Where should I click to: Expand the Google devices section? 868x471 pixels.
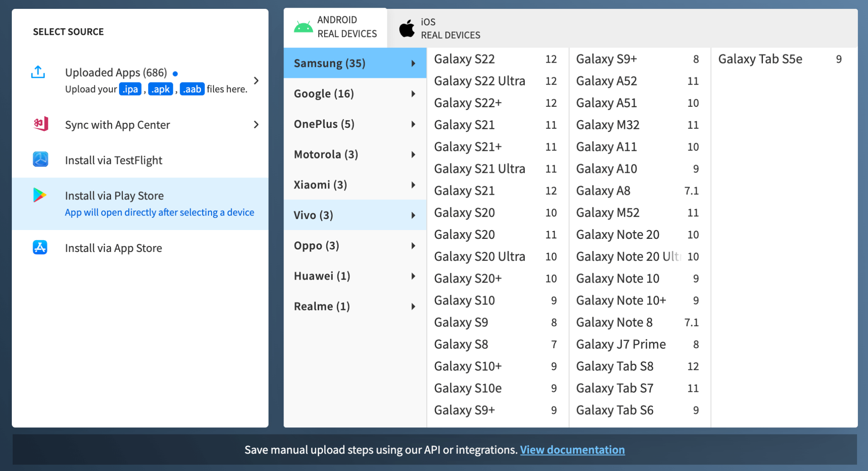(x=355, y=93)
